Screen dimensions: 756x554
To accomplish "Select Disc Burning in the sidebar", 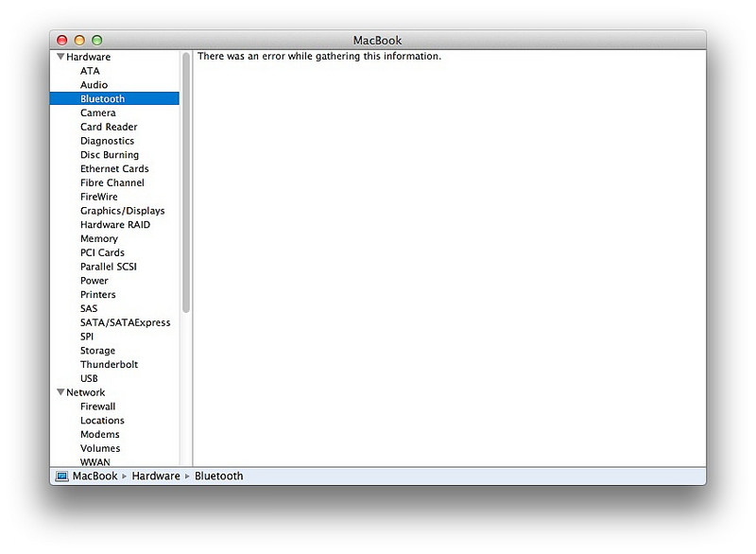I will point(110,155).
